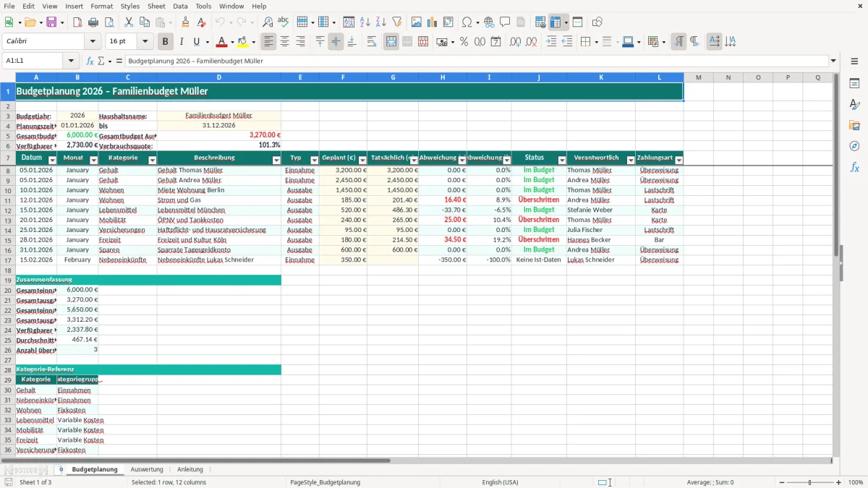The height and width of the screenshot is (488, 868).
Task: Open the sidebar Gallery icon
Action: click(x=854, y=125)
